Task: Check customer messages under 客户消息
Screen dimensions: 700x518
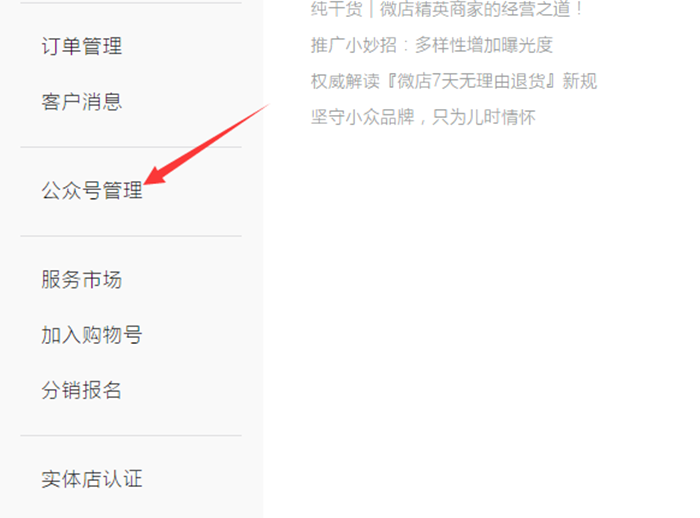Action: point(82,101)
